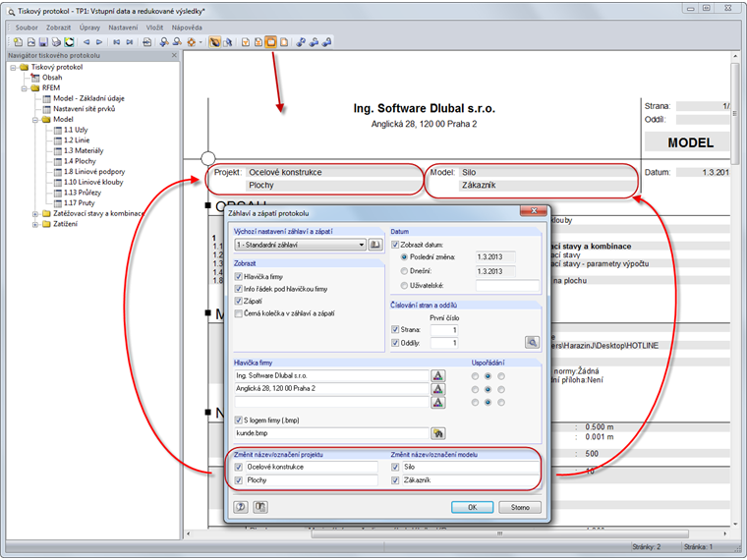Click the Uživatelské date input field
The height and width of the screenshot is (560, 747).
507,286
